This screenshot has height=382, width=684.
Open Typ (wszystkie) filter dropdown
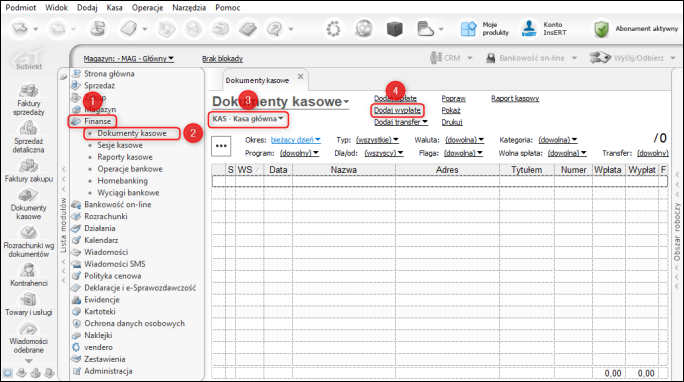pos(377,140)
